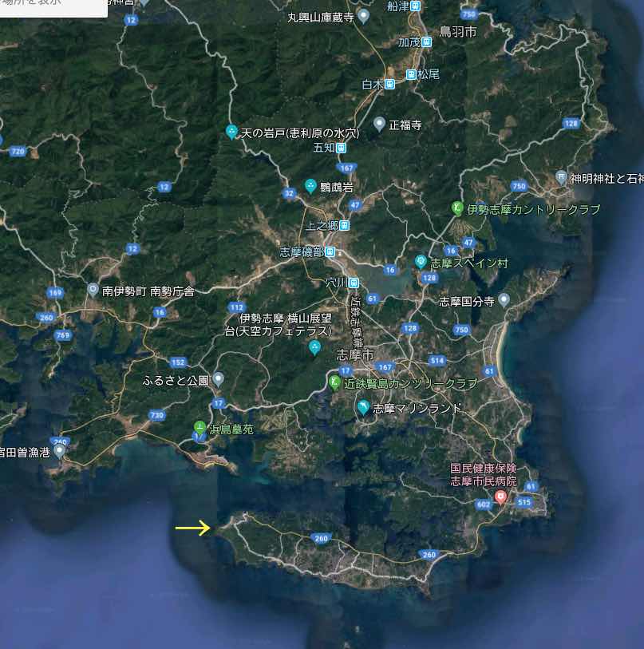Screen dimensions: 644x649
Task: Select the 横山展望台 viewpoint pin
Action: [x=315, y=347]
